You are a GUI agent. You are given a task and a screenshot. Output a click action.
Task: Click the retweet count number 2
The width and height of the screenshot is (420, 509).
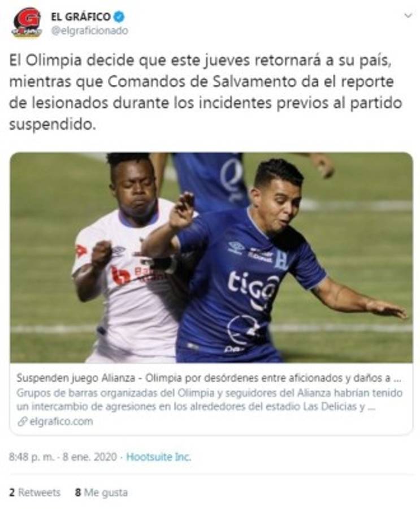[x=12, y=493]
